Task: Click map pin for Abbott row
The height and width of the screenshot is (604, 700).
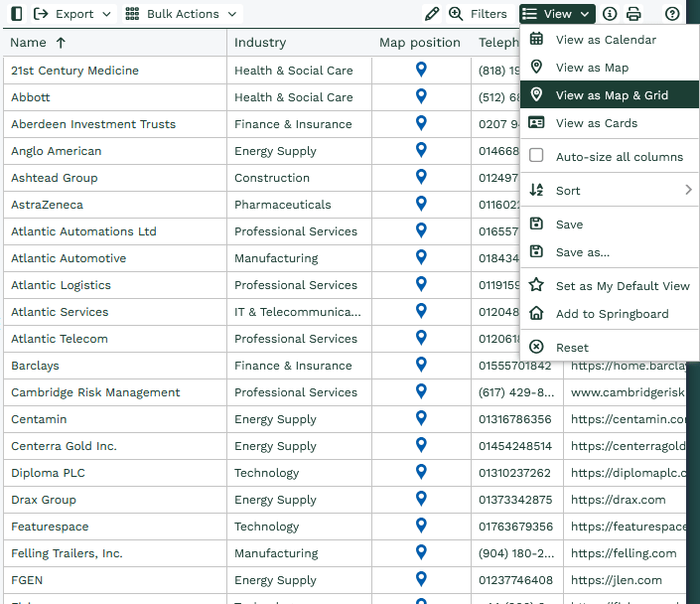Action: pos(421,96)
